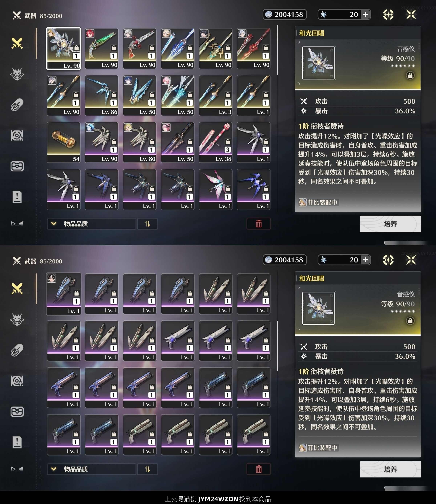Screen dimensions: 436x504
Task: Close the upper weapon screen with X icon
Action: [x=411, y=15]
